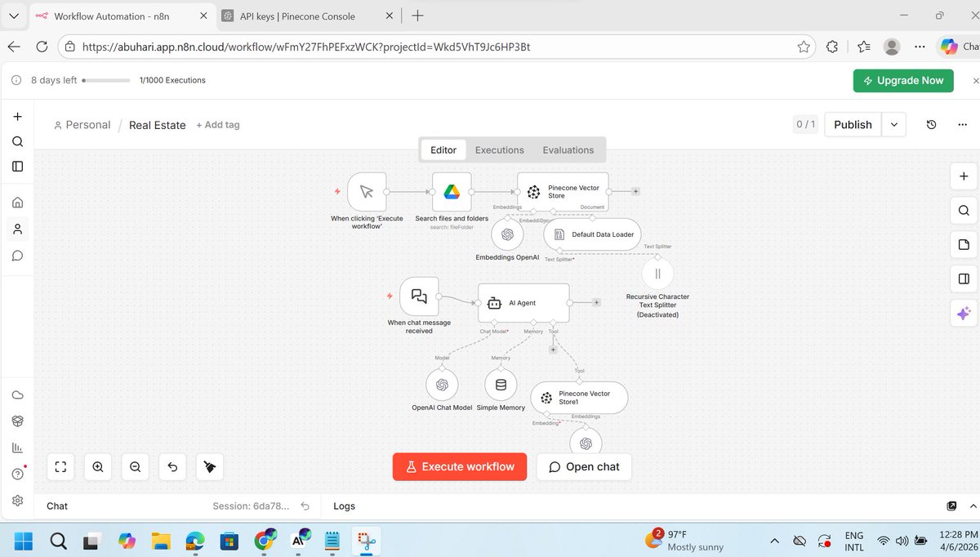Viewport: 980px width, 557px height.
Task: Click the browser address bar
Action: [408, 47]
